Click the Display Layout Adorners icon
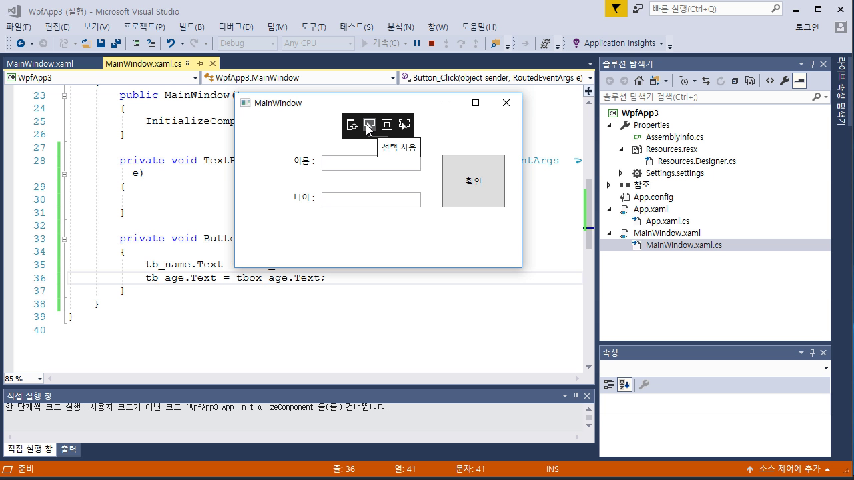Image resolution: width=854 pixels, height=480 pixels. point(387,125)
